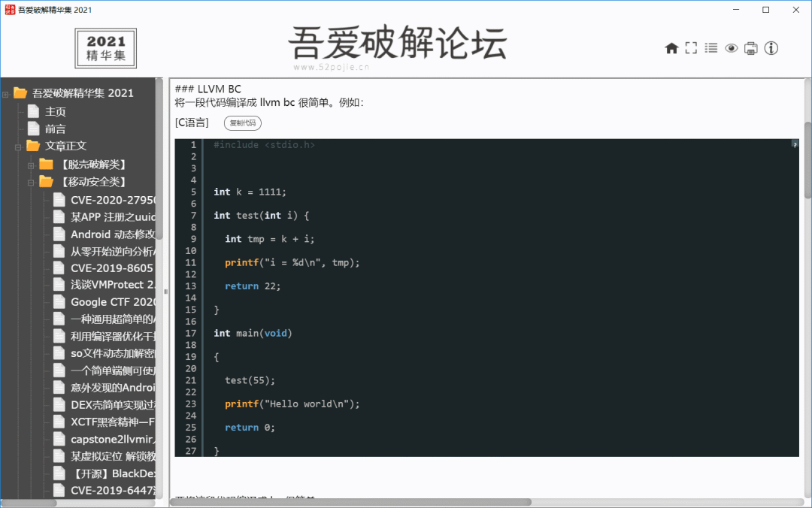Open the about info icon
812x508 pixels.
click(771, 48)
